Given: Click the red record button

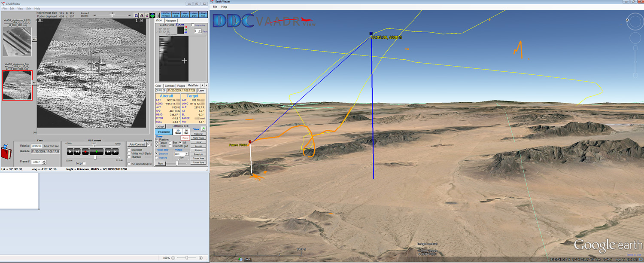Looking at the screenshot, I should (85, 152).
